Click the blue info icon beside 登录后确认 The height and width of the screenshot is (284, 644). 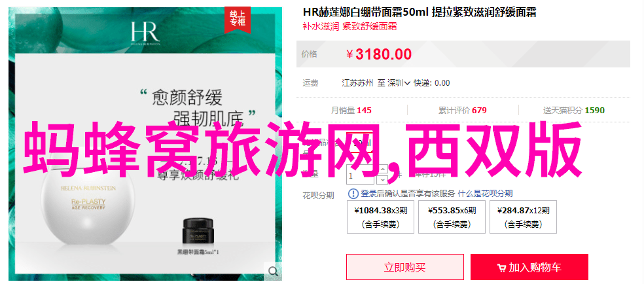tap(353, 194)
